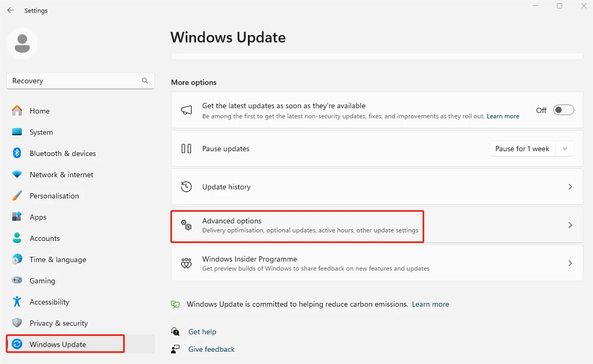Click the Accessibility figure icon
The width and height of the screenshot is (593, 364).
[17, 301]
